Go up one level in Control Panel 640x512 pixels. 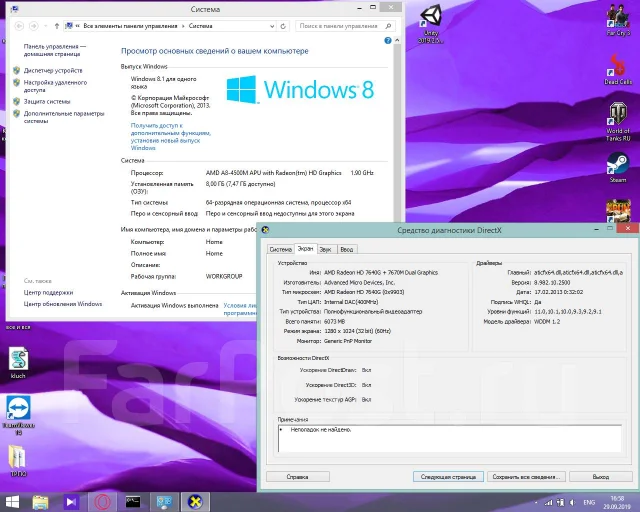[57, 26]
